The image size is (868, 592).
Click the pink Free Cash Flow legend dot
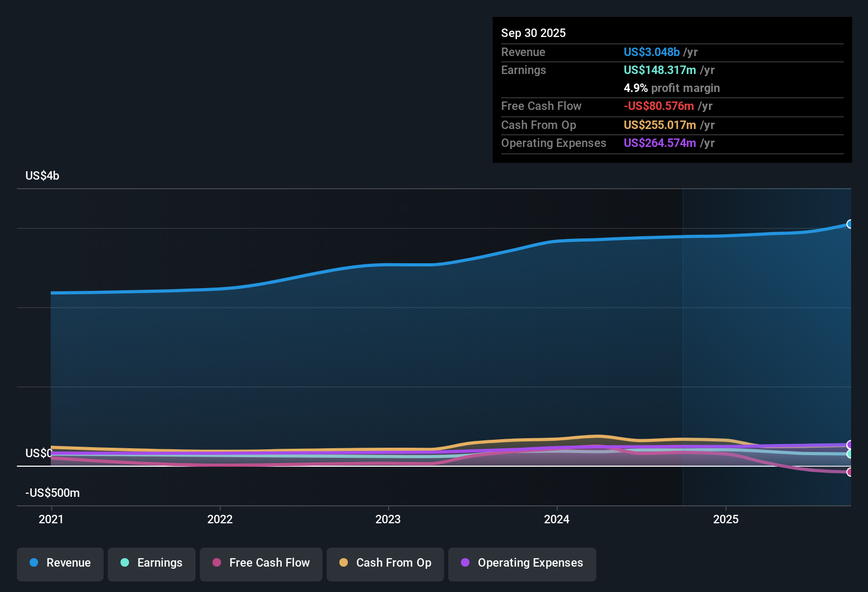click(x=216, y=563)
